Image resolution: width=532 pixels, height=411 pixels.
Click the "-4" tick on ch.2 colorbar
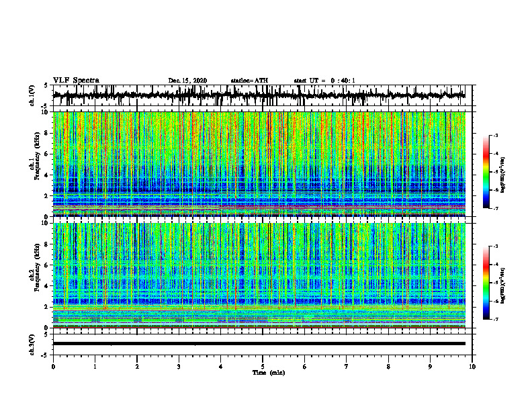[x=496, y=265]
